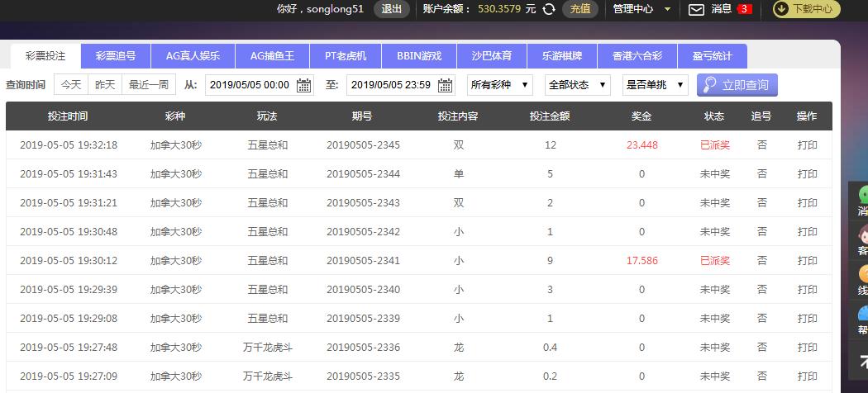Select the 最近一周 quick time filter

[149, 85]
